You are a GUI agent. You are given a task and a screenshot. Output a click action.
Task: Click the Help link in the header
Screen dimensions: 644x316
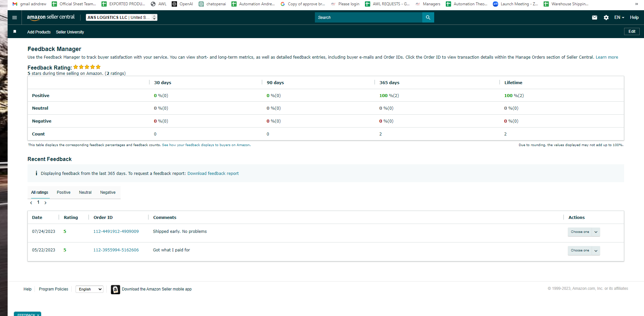(x=634, y=18)
